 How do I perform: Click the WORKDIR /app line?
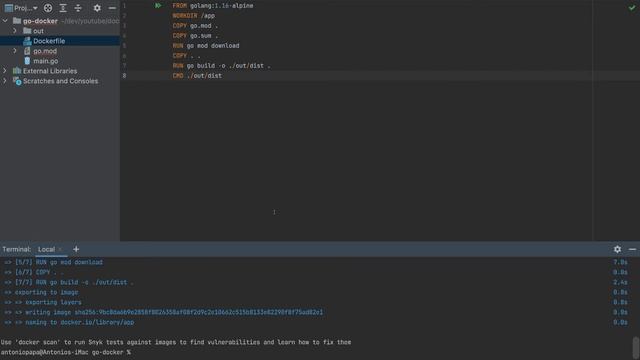pos(193,16)
